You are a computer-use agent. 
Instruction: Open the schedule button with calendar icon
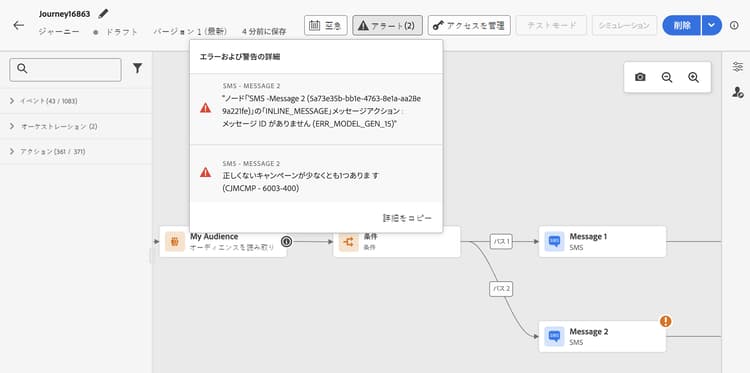[x=326, y=25]
